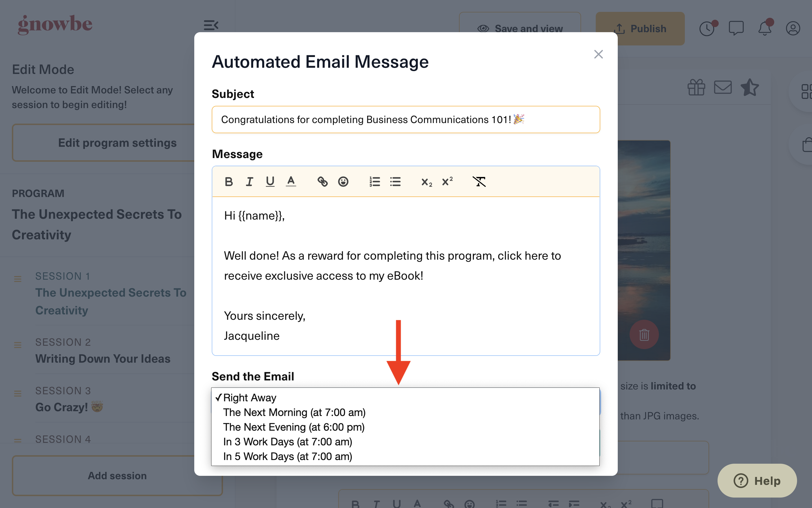Click the program title The Unexpected Secrets To Creativity
Viewport: 812px width, 508px height.
(x=97, y=224)
